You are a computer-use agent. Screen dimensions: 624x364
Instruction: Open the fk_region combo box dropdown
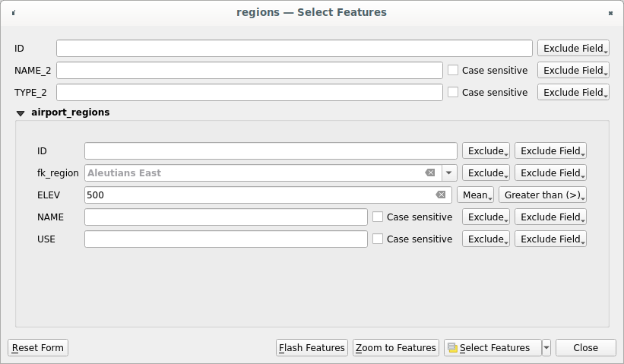tap(448, 173)
